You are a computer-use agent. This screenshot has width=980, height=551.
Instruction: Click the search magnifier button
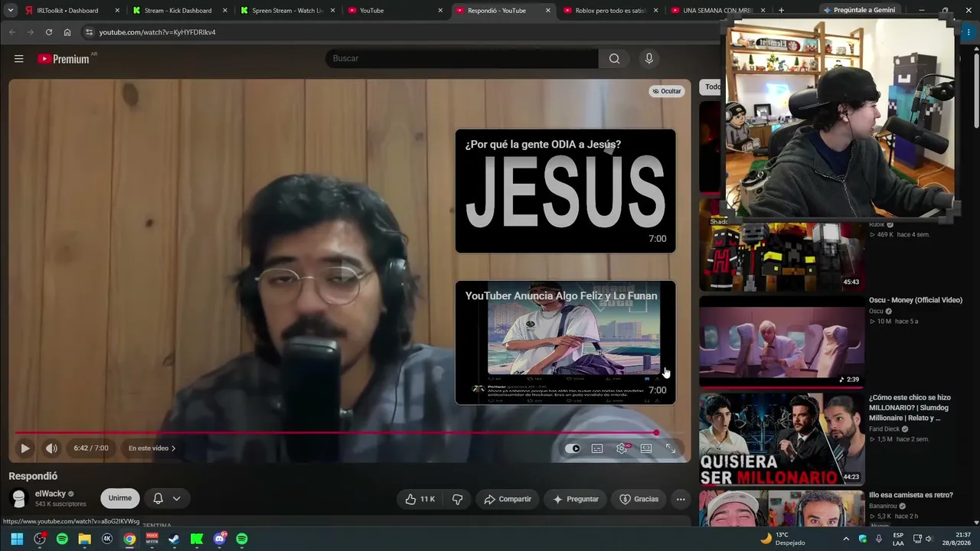point(614,59)
